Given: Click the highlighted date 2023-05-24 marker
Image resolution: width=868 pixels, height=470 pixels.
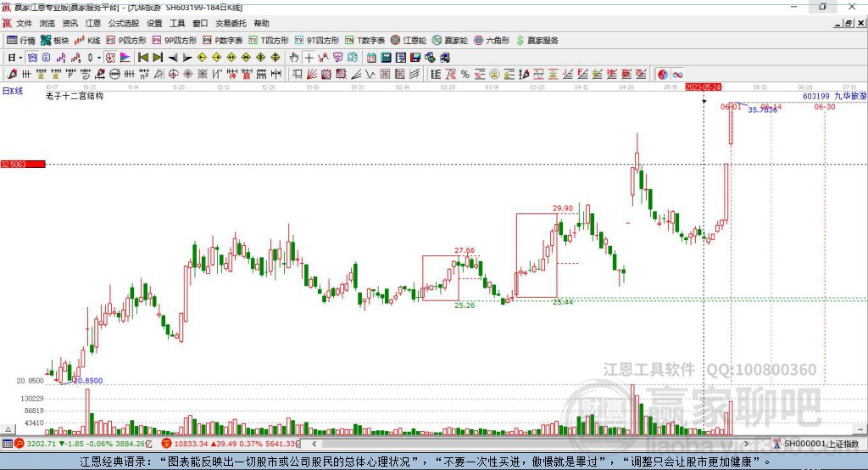Looking at the screenshot, I should click(703, 87).
